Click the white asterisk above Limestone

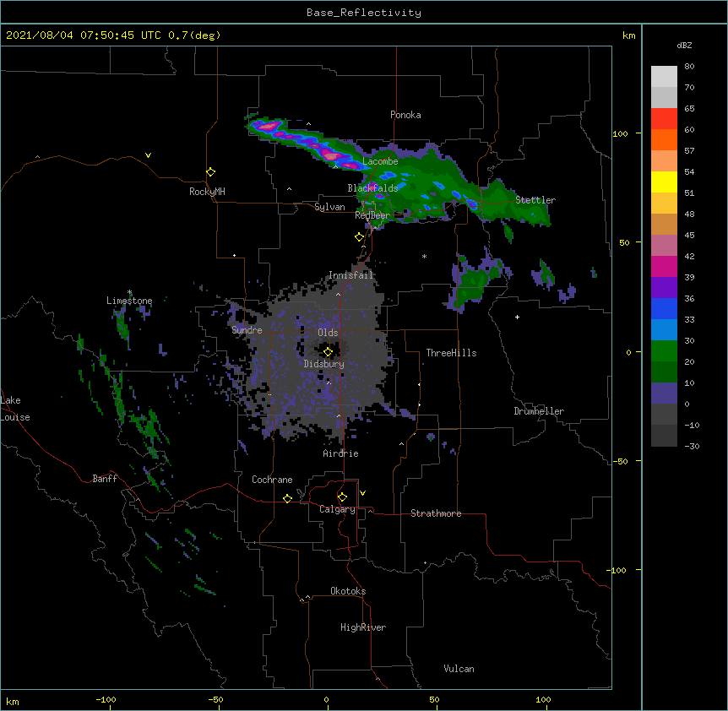click(129, 292)
